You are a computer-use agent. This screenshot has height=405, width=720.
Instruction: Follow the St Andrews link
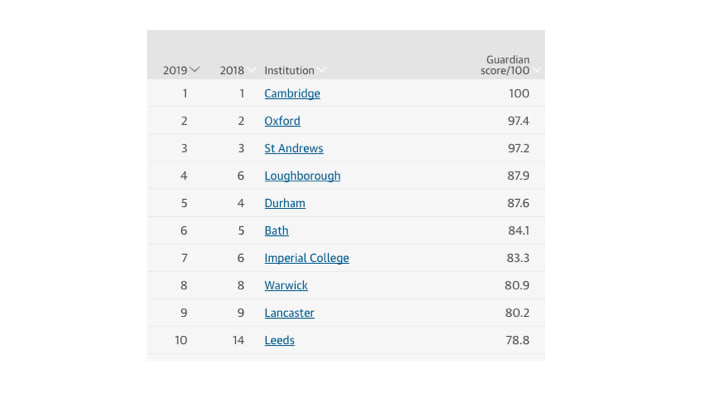point(294,148)
